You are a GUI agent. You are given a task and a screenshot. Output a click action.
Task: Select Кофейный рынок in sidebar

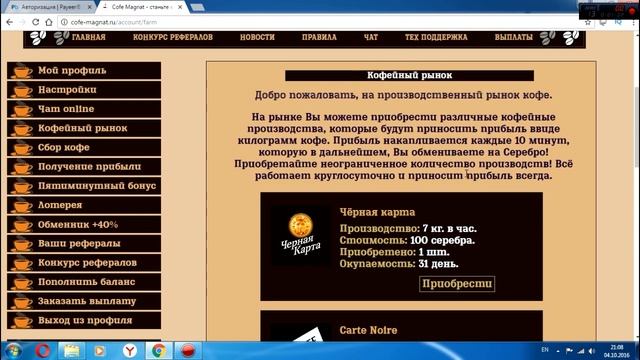pyautogui.click(x=84, y=128)
